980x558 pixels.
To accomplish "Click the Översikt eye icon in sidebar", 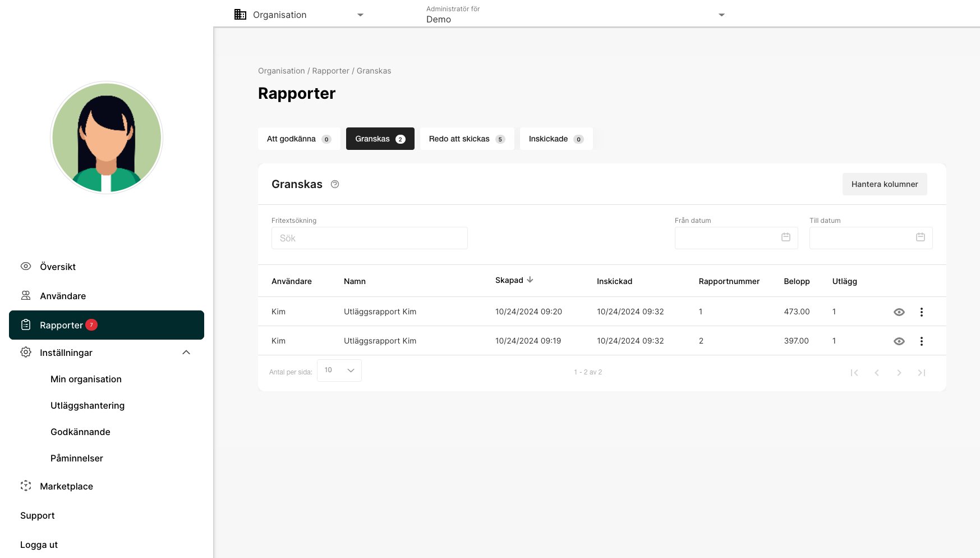I will (26, 266).
